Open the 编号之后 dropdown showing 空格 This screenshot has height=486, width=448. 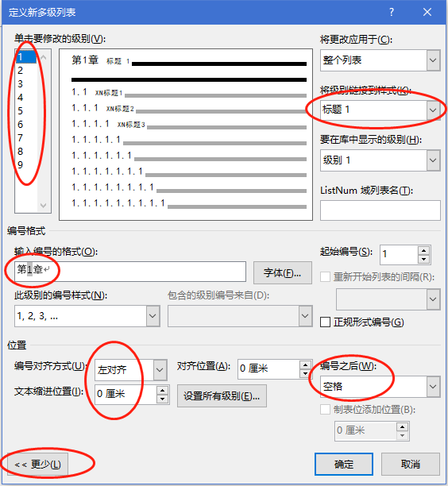pyautogui.click(x=380, y=387)
